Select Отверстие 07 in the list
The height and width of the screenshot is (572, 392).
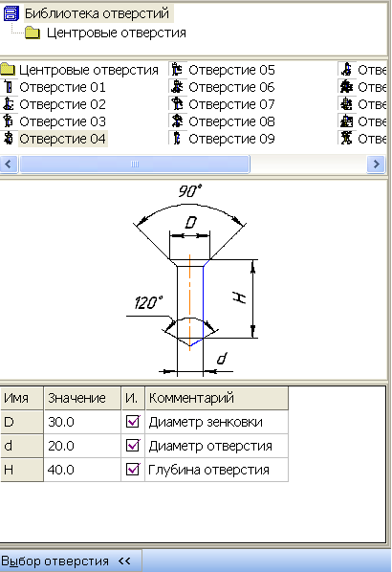point(231,104)
